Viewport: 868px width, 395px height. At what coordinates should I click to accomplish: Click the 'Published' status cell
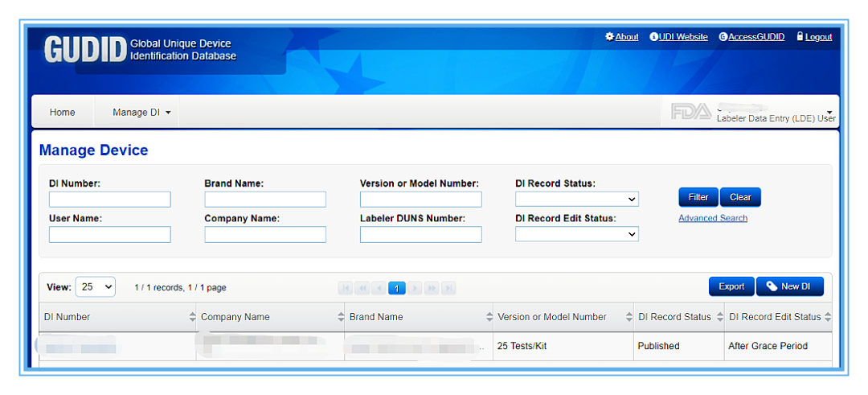click(x=679, y=346)
